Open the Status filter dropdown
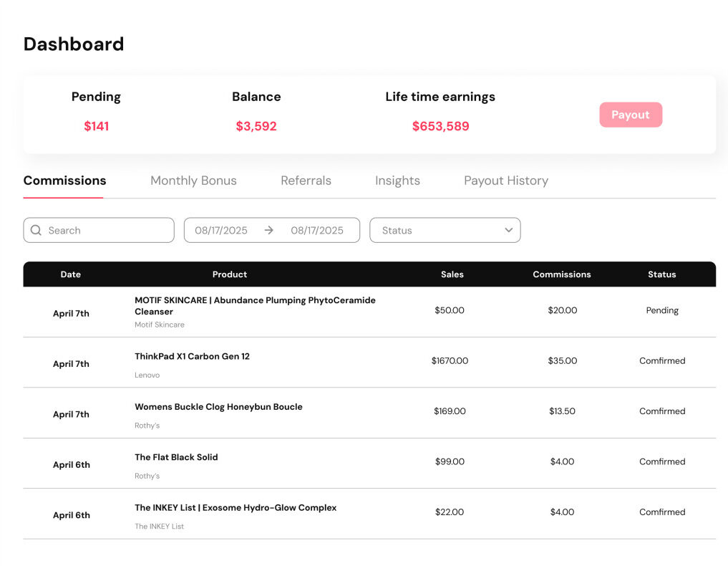The image size is (728, 566). [x=444, y=230]
